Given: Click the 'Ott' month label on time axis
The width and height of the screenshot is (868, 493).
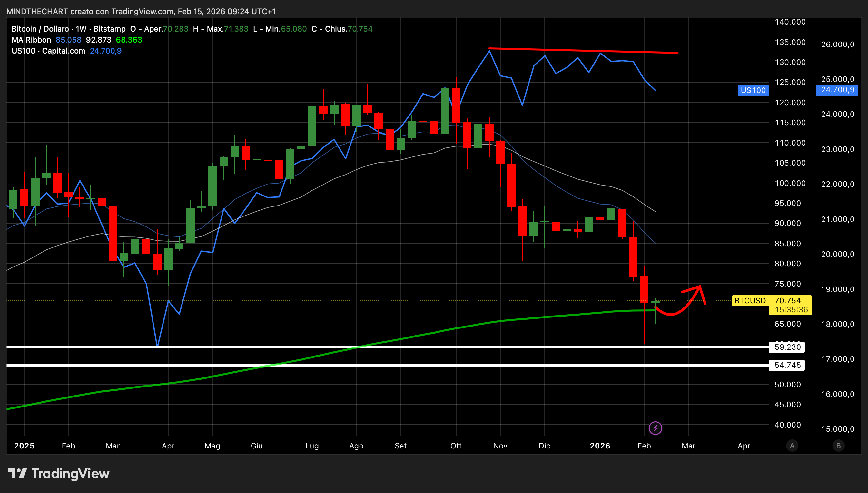Looking at the screenshot, I should [456, 446].
